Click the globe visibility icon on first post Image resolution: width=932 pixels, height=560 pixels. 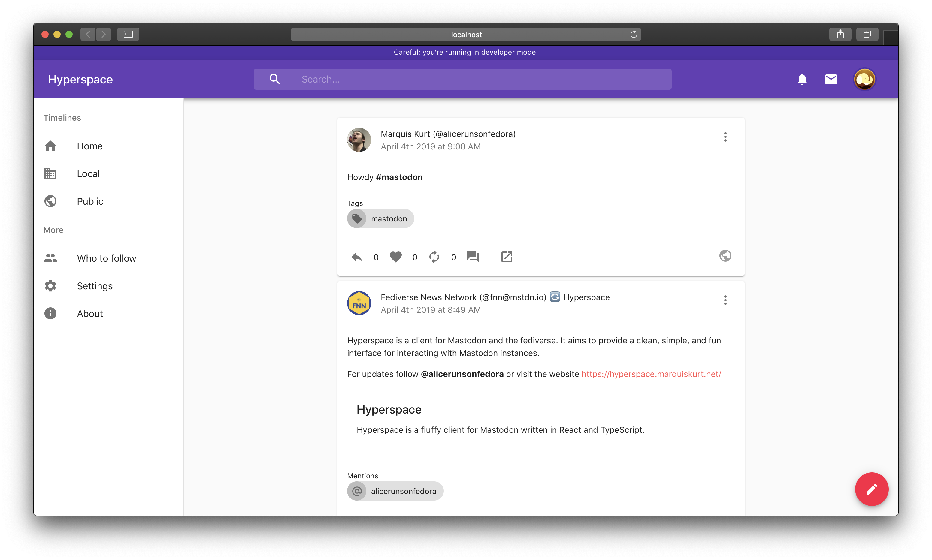(725, 256)
